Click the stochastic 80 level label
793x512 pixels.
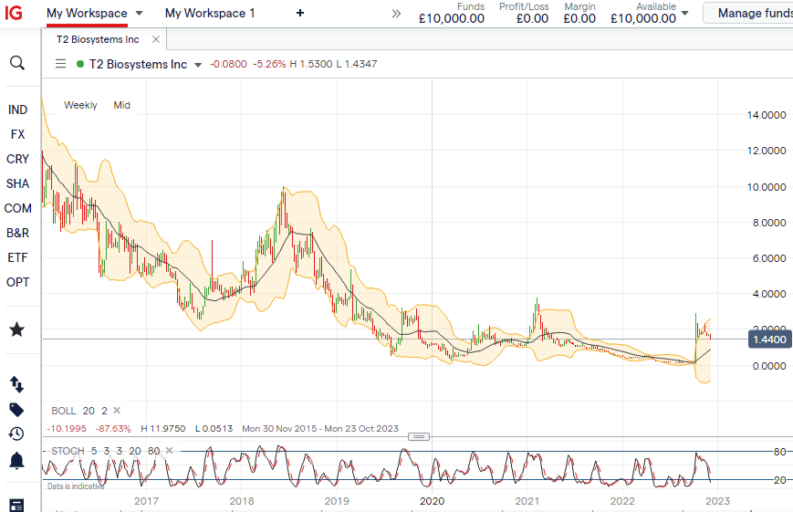pos(780,451)
